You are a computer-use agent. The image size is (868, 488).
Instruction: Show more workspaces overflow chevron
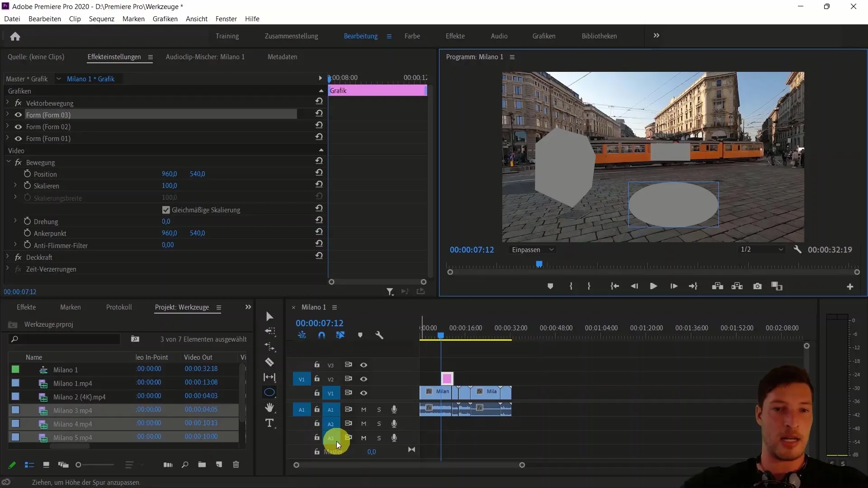coord(656,36)
